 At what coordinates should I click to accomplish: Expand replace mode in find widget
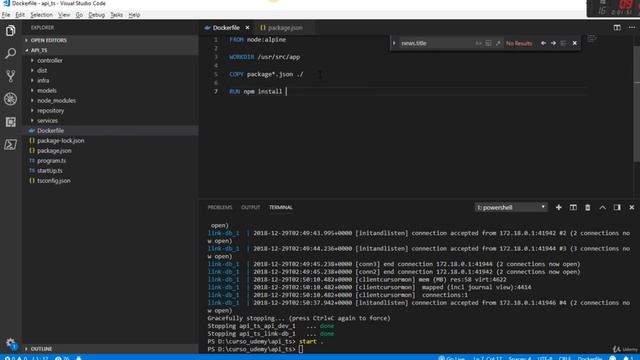point(394,43)
